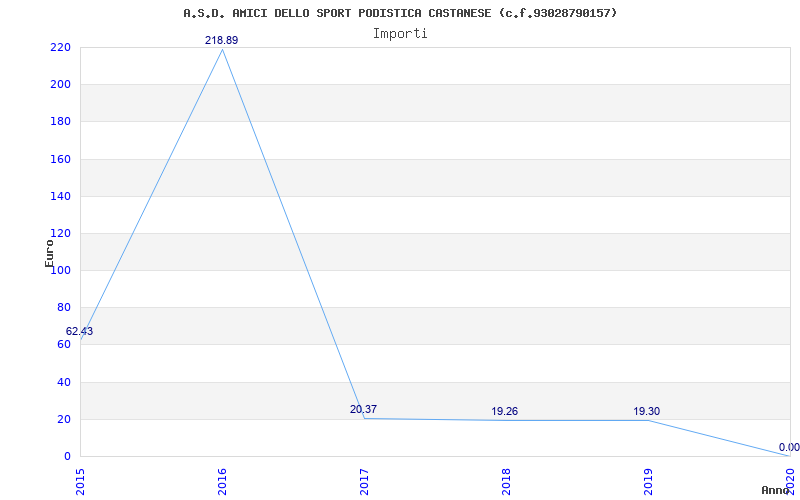Click the 218.89 data label
Screen dimensions: 800x500
(x=221, y=40)
